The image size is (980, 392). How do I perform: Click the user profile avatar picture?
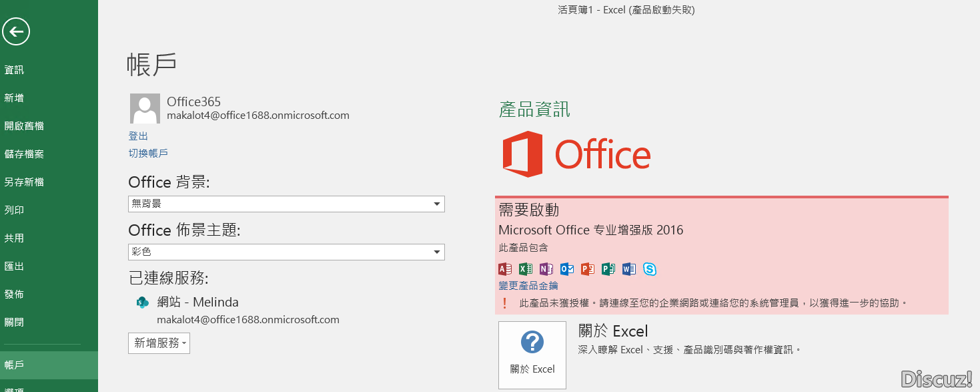point(145,108)
